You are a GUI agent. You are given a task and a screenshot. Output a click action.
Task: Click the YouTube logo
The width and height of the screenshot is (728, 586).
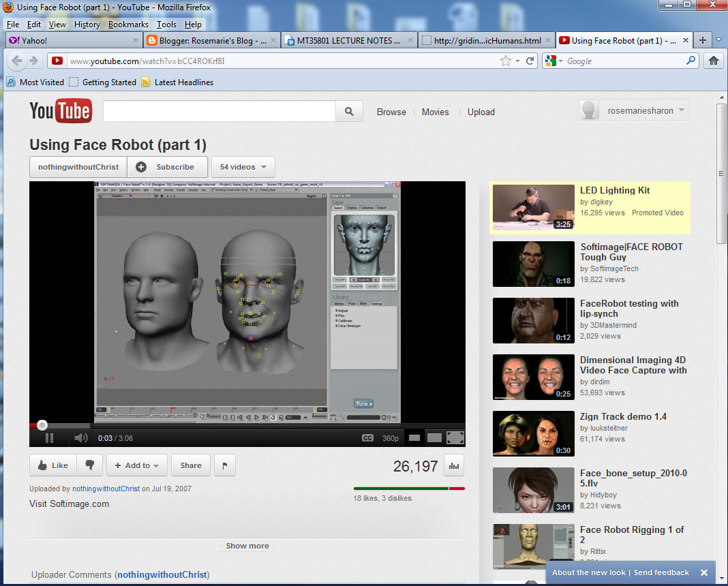tap(61, 111)
